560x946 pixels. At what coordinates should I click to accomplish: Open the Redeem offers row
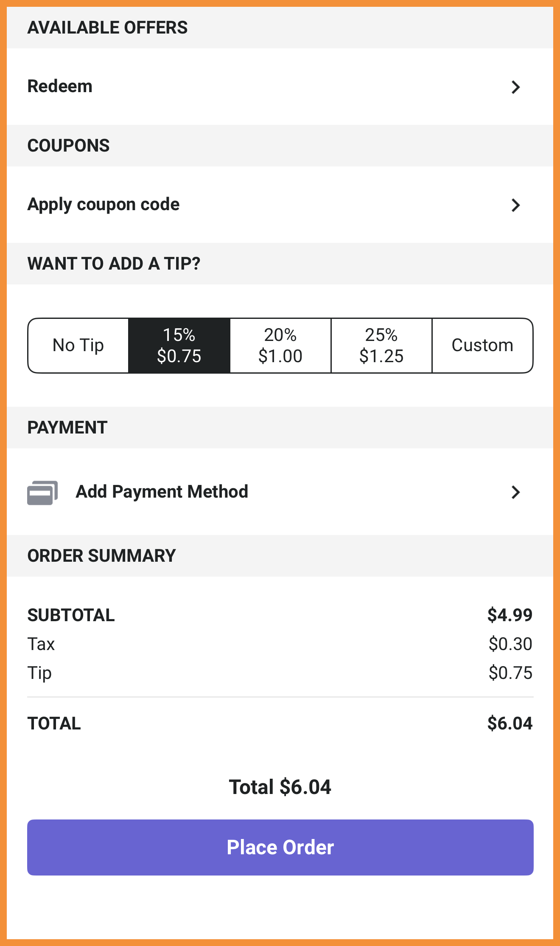(280, 87)
